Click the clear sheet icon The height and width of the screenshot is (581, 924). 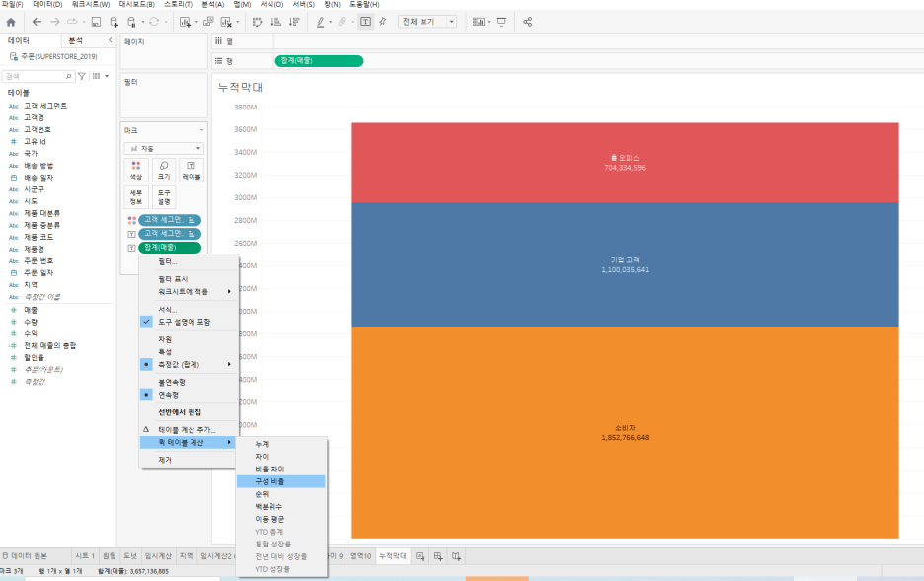pos(226,22)
